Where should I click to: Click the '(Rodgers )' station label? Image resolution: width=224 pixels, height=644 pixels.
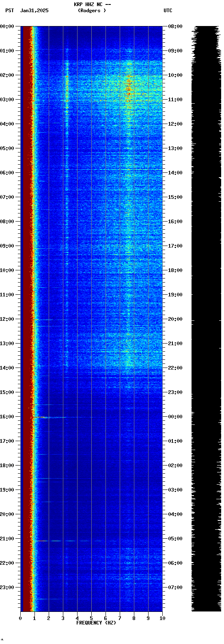click(x=92, y=11)
